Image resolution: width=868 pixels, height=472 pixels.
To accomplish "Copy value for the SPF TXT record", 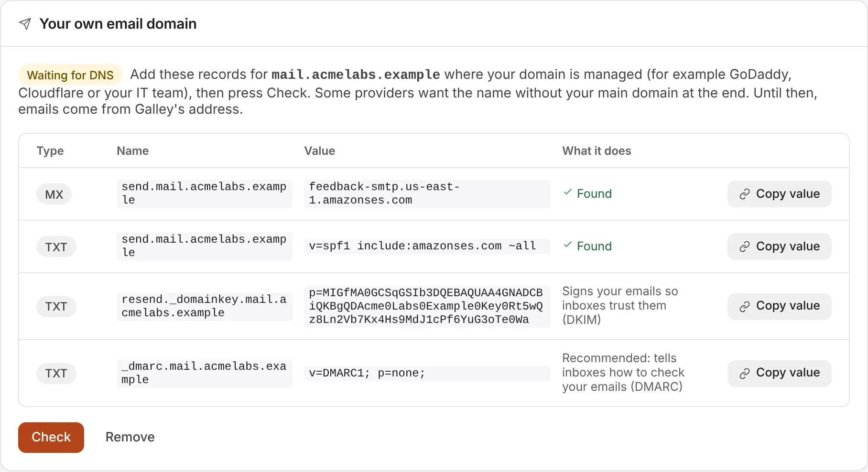I will point(779,247).
